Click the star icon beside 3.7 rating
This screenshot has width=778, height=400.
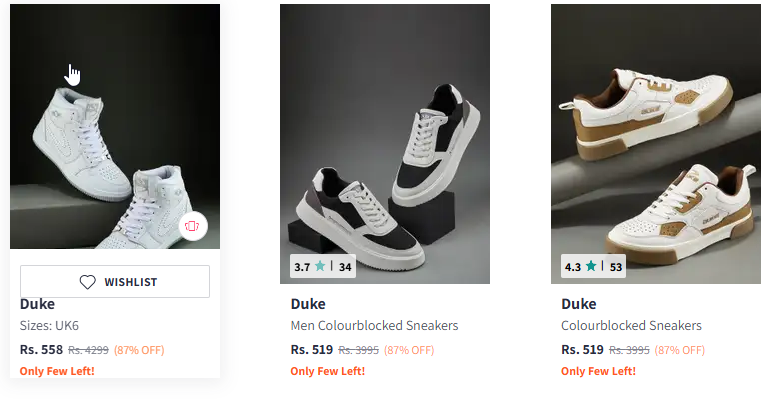pos(320,267)
